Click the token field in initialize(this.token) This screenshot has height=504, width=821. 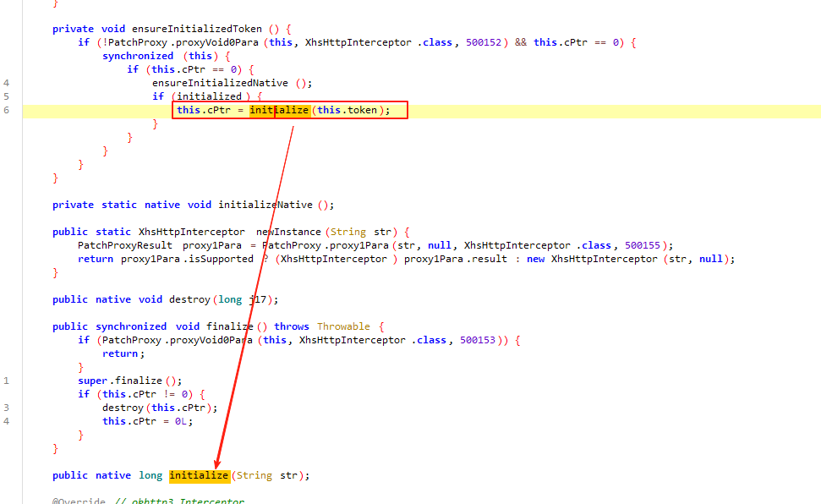click(x=363, y=110)
